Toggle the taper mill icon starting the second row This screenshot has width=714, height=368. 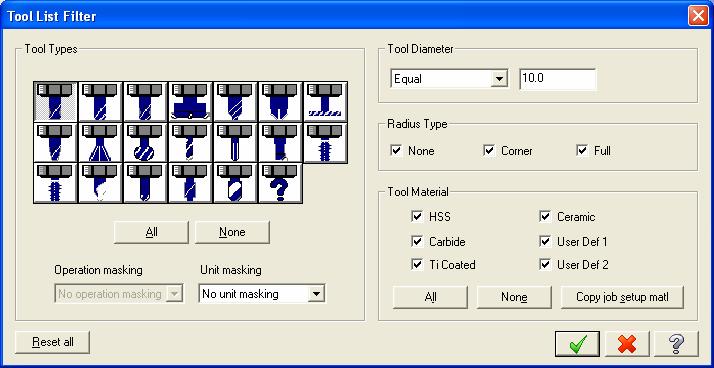(55, 143)
